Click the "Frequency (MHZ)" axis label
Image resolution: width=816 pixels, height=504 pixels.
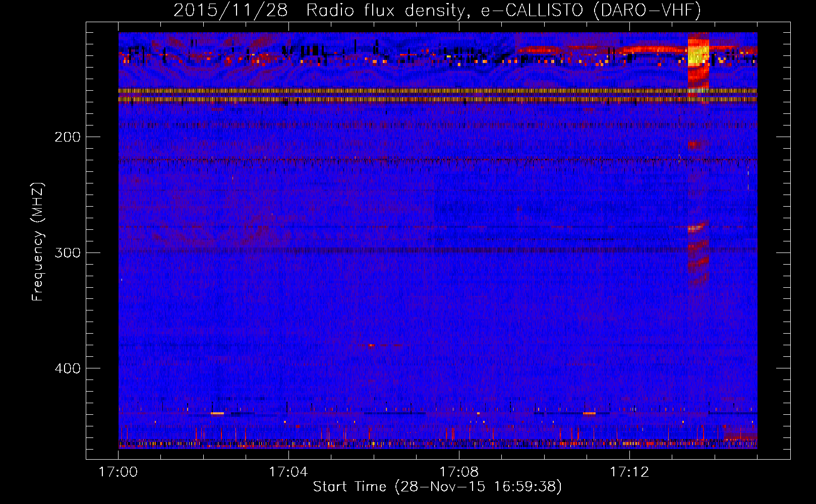pyautogui.click(x=38, y=242)
